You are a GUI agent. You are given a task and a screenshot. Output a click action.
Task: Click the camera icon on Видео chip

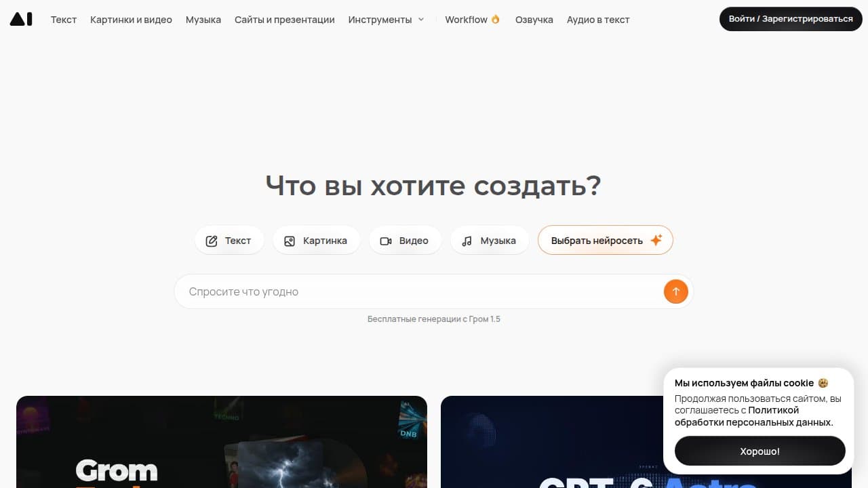click(386, 241)
